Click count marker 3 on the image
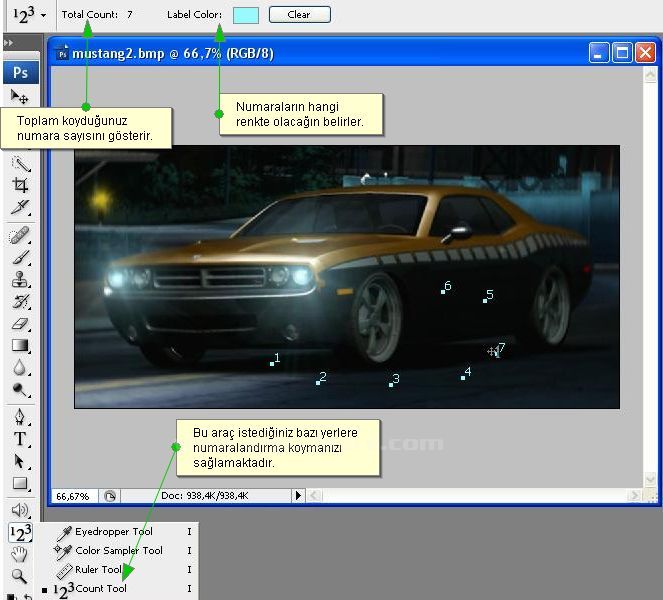Image resolution: width=663 pixels, height=600 pixels. 394,380
